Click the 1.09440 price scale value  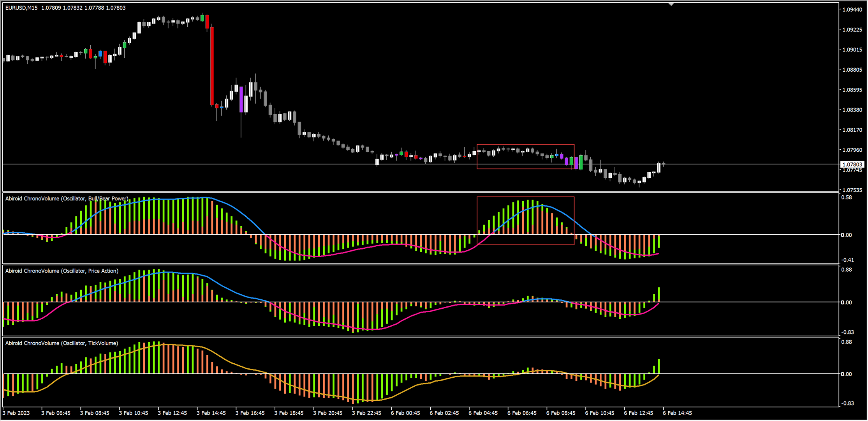[852, 10]
